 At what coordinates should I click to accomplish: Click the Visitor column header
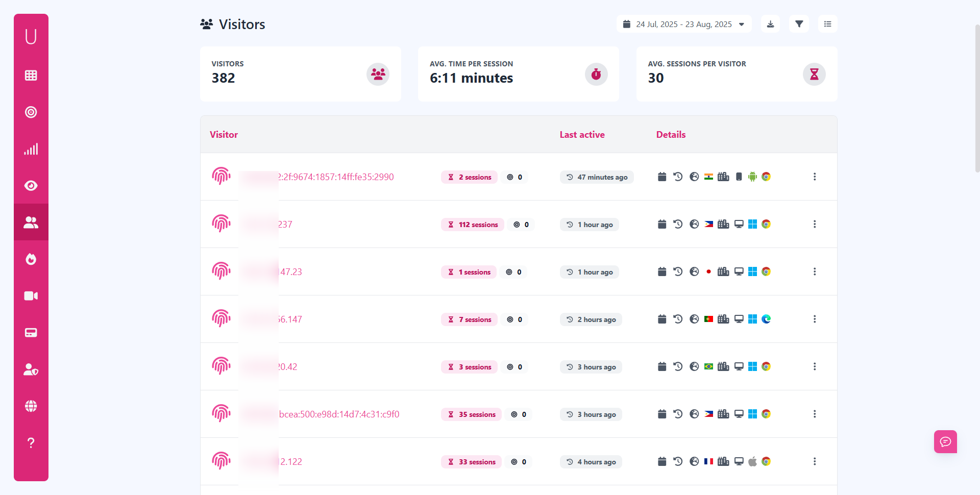pyautogui.click(x=224, y=134)
